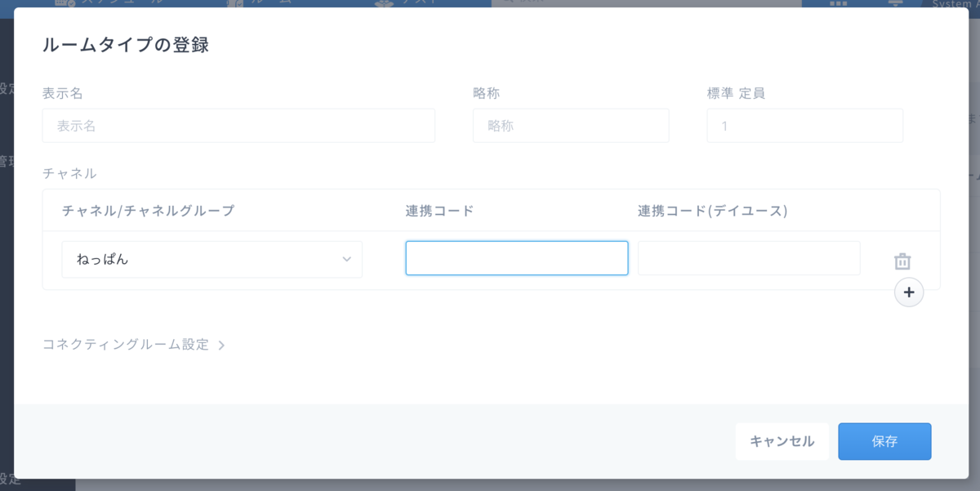This screenshot has width=980, height=491.
Task: Click the チャネル/チャネルグループ column header
Action: point(148,211)
